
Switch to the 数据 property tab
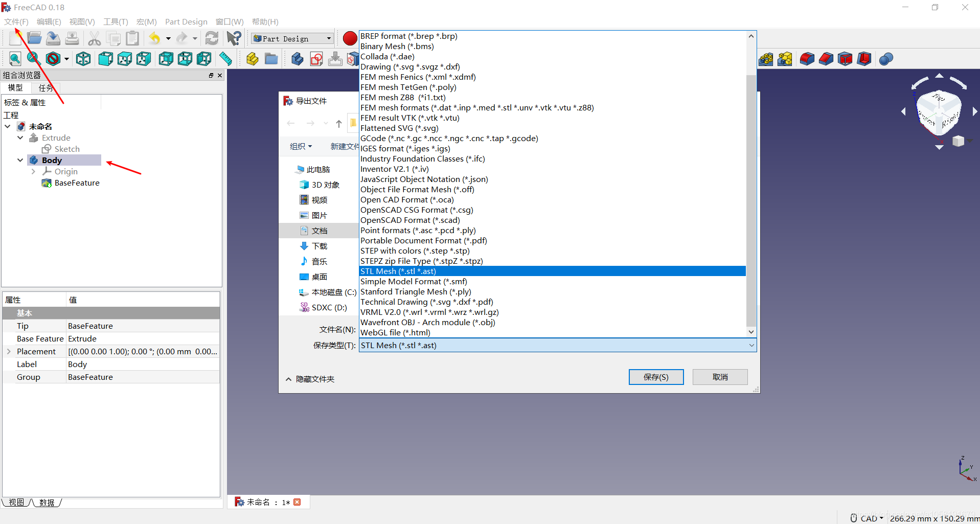(47, 503)
